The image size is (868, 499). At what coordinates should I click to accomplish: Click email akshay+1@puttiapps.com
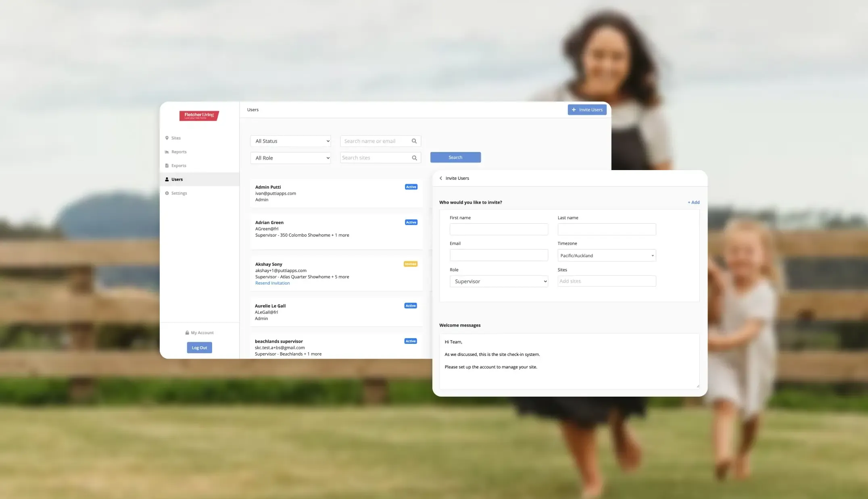click(281, 270)
